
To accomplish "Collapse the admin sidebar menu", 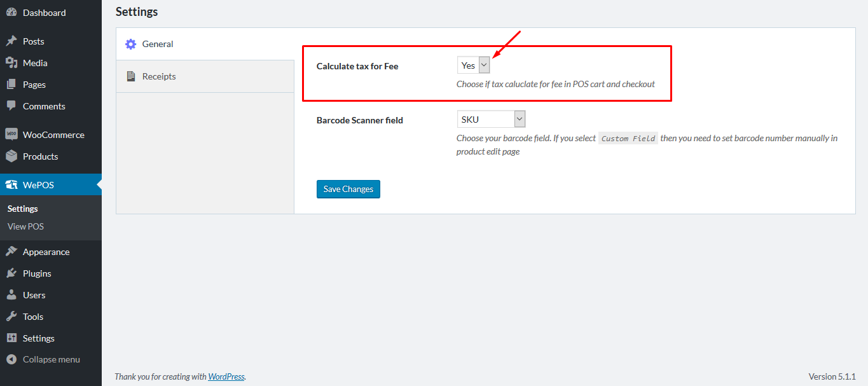I will tap(43, 359).
